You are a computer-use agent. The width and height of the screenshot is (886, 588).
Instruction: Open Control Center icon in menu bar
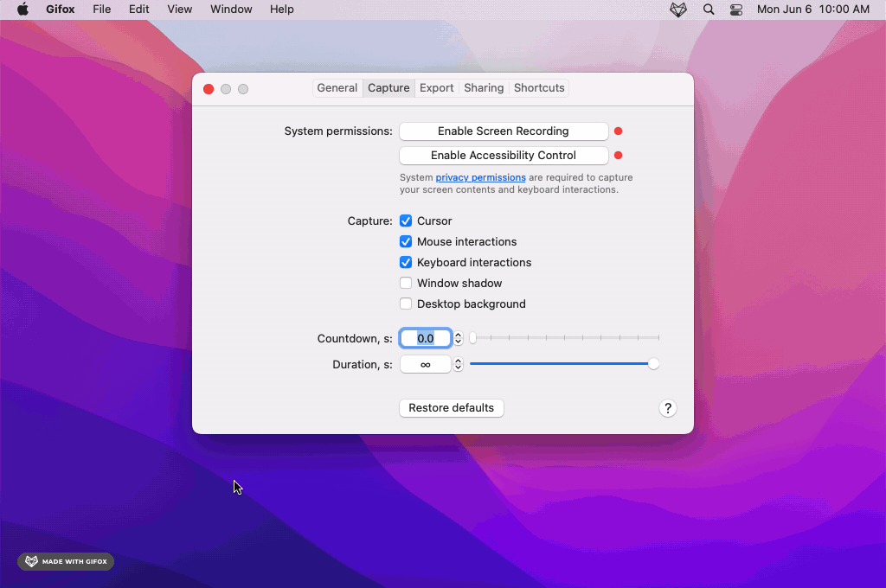coord(736,10)
